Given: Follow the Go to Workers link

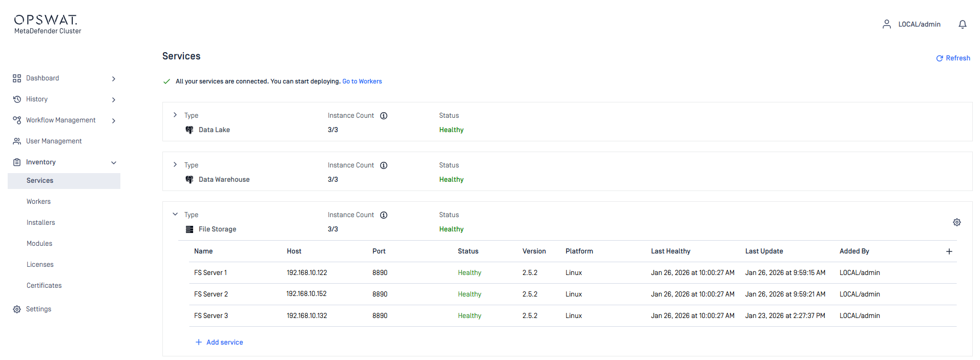Looking at the screenshot, I should 362,81.
